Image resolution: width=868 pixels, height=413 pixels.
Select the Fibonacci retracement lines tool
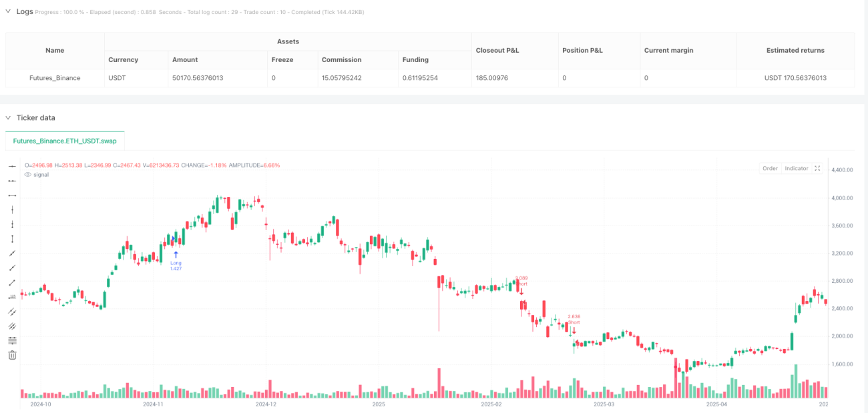12,340
